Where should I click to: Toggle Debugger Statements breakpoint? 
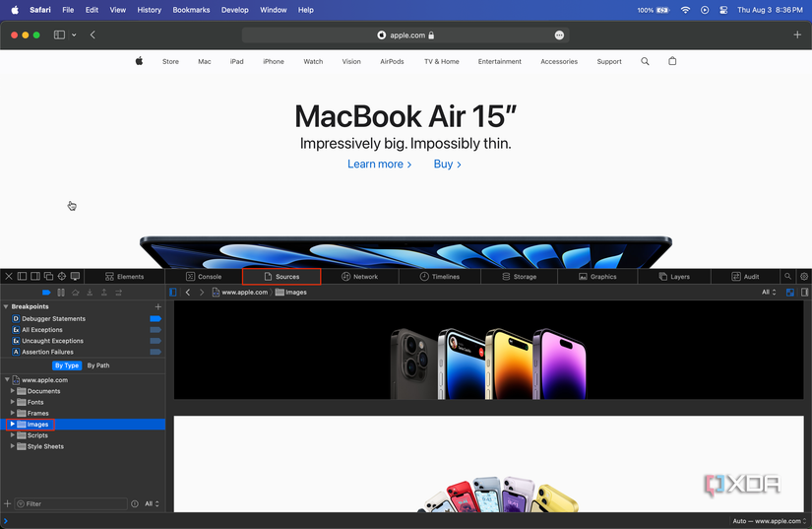click(x=156, y=318)
